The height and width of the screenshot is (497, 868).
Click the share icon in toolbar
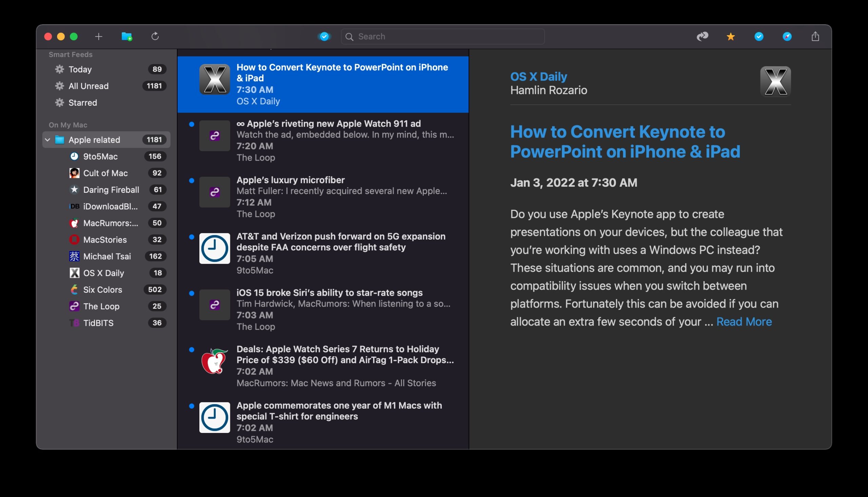(815, 36)
